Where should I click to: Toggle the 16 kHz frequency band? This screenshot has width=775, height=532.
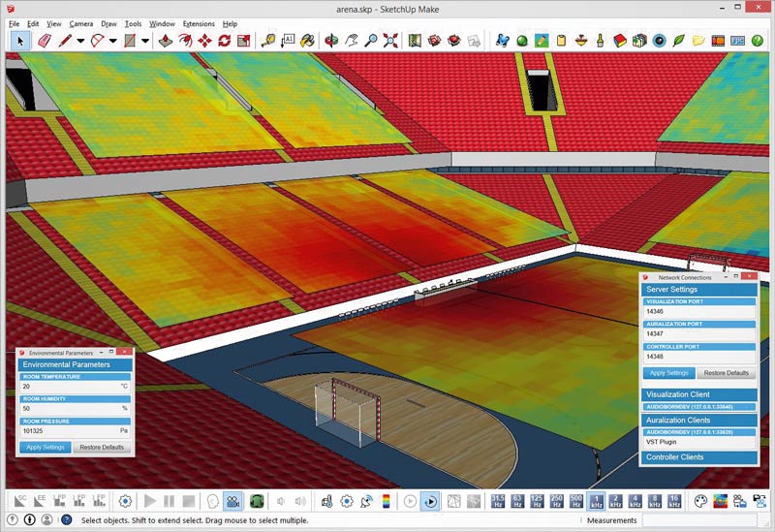pyautogui.click(x=674, y=501)
